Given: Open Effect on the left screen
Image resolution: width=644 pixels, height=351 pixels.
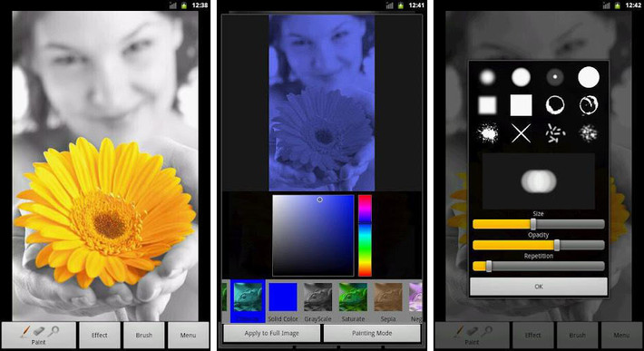Looking at the screenshot, I should [100, 336].
